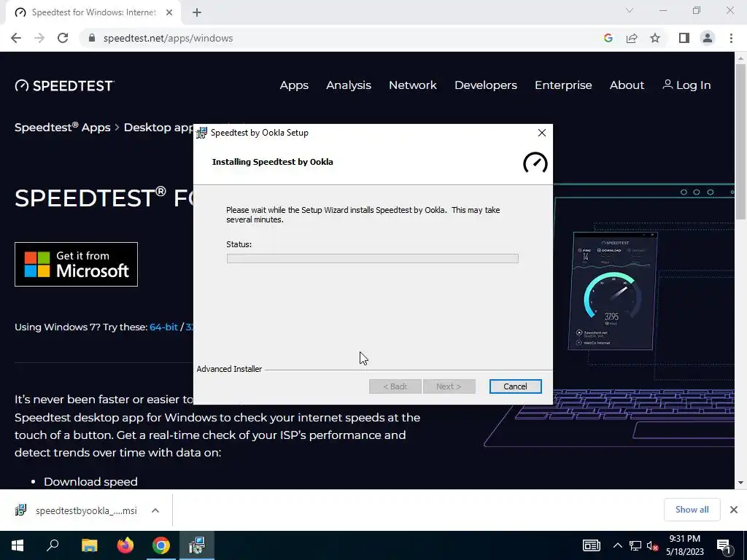This screenshot has width=747, height=560.
Task: Open the Google icon in address bar
Action: click(608, 38)
